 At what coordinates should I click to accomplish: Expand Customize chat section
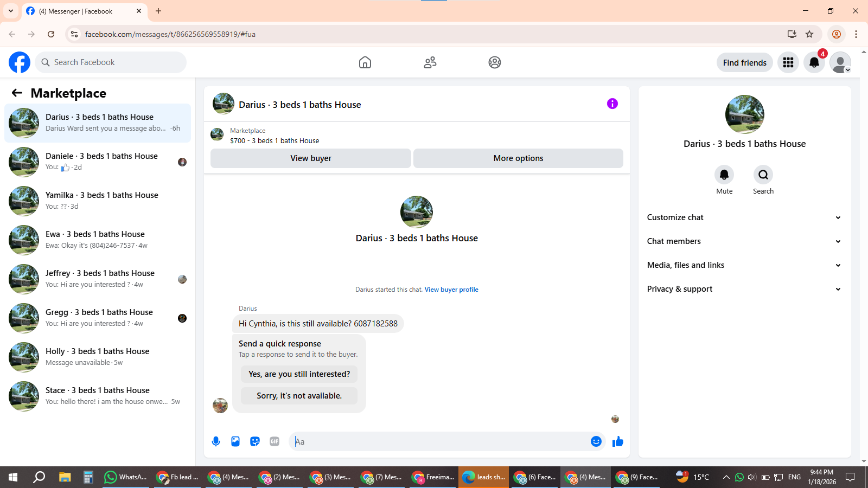[x=744, y=217]
